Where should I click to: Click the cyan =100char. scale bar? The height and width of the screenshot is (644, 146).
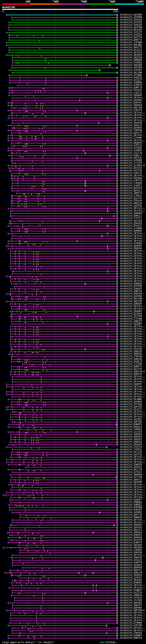(102, 642)
